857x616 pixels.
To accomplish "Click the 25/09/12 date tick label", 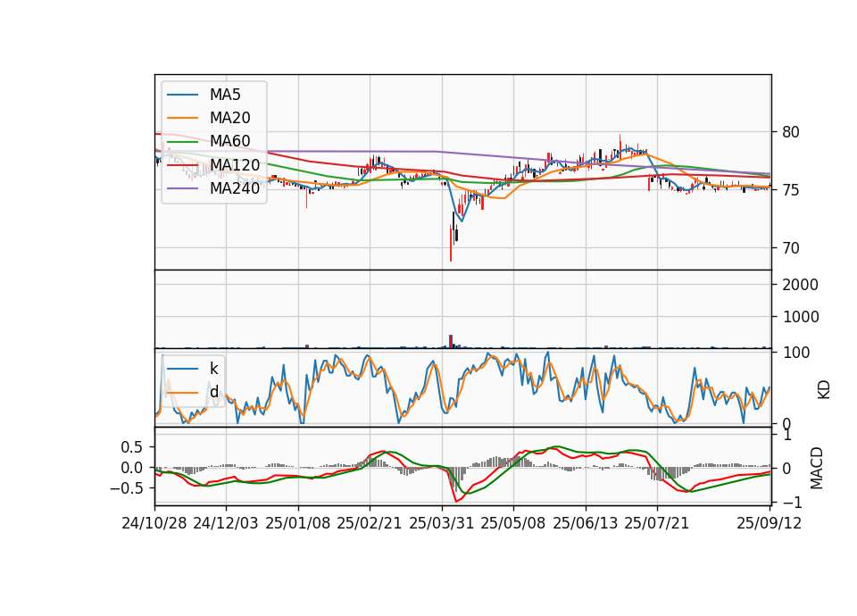I will tap(769, 523).
